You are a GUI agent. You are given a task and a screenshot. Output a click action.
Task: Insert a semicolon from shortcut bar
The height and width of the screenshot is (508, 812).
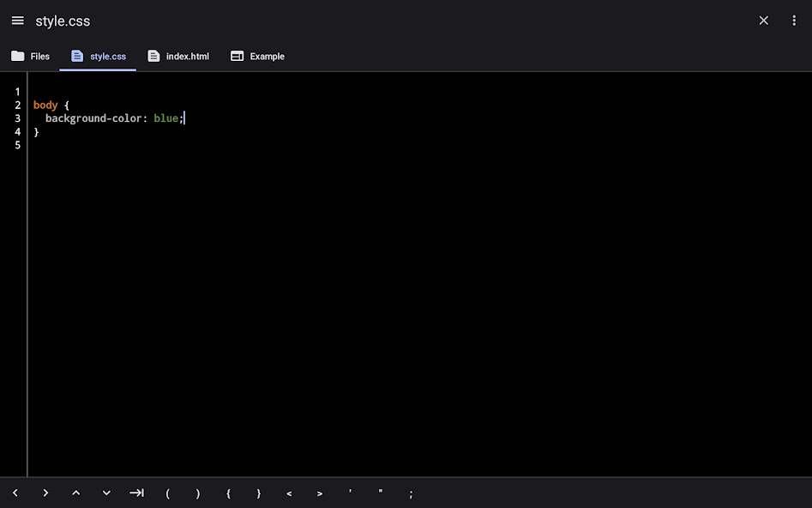pyautogui.click(x=412, y=494)
